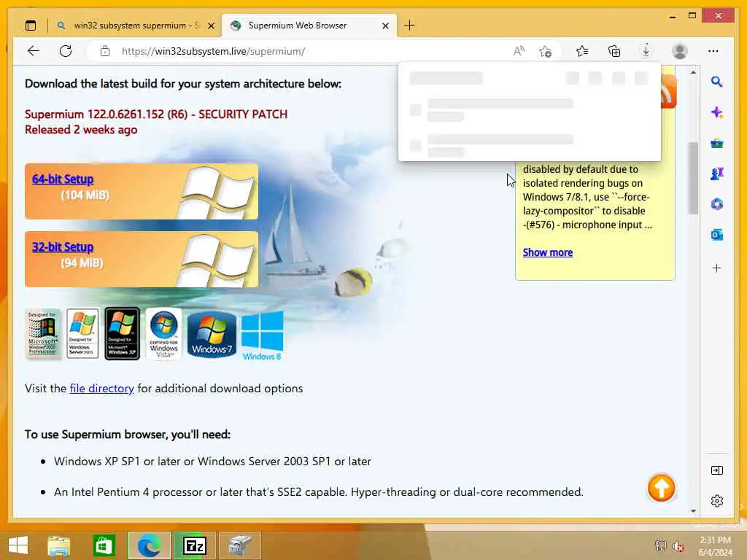Jump to top with the orange arrow button
Image resolution: width=747 pixels, height=560 pixels.
pyautogui.click(x=661, y=488)
